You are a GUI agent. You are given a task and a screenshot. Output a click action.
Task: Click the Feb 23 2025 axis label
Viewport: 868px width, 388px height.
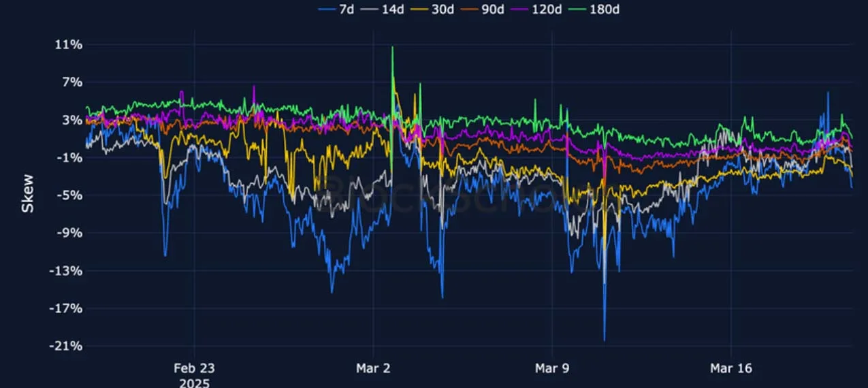tap(194, 376)
